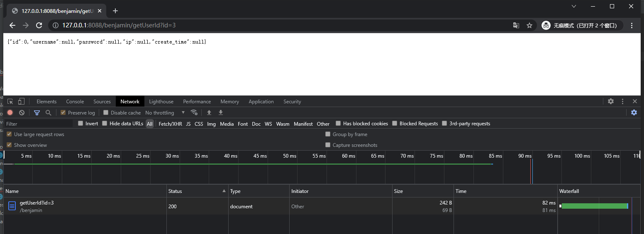Click the 40 ms overview timeline mark
The width and height of the screenshot is (644, 234).
231,156
